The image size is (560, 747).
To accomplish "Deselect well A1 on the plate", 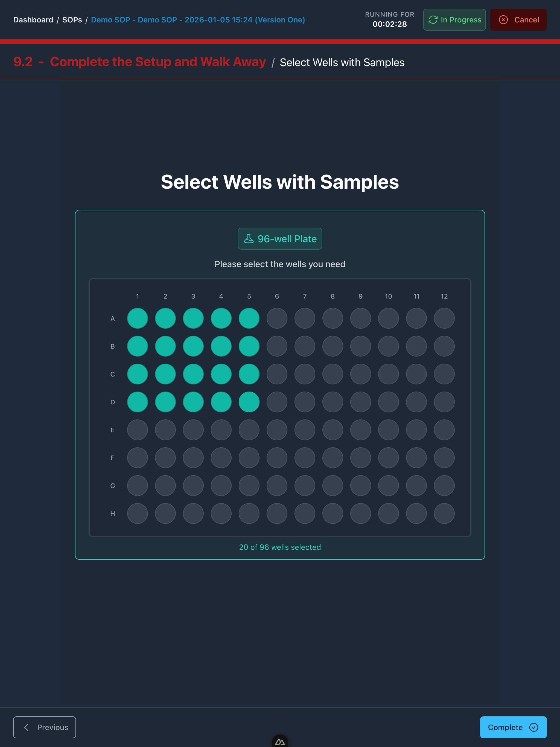I will (138, 318).
